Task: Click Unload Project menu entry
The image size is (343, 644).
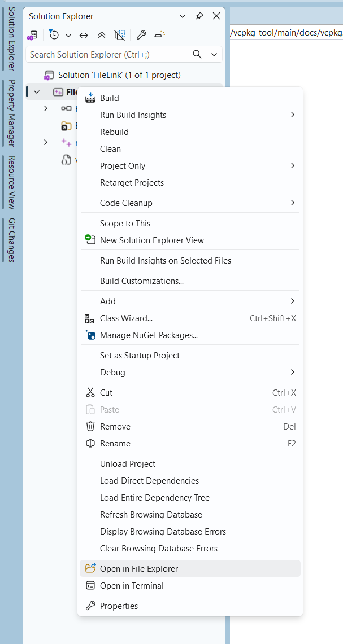Action: pos(190,464)
